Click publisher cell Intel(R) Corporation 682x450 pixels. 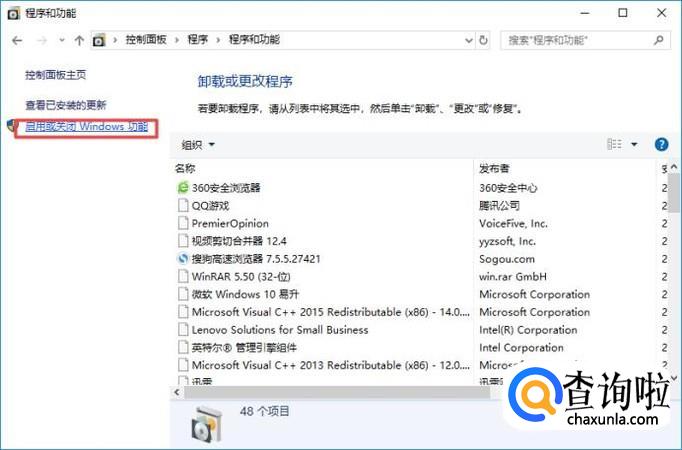pyautogui.click(x=528, y=330)
